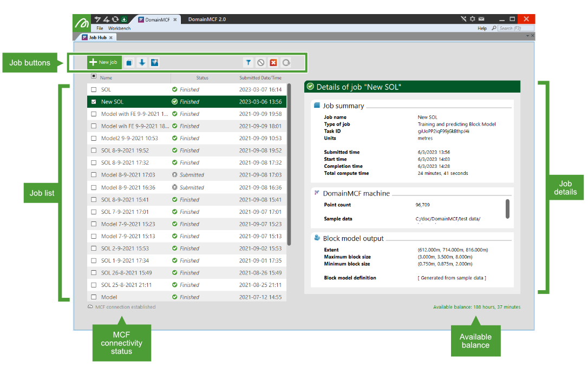
Task: Check the box for Model 7-9-2021 15:23
Action: (94, 224)
